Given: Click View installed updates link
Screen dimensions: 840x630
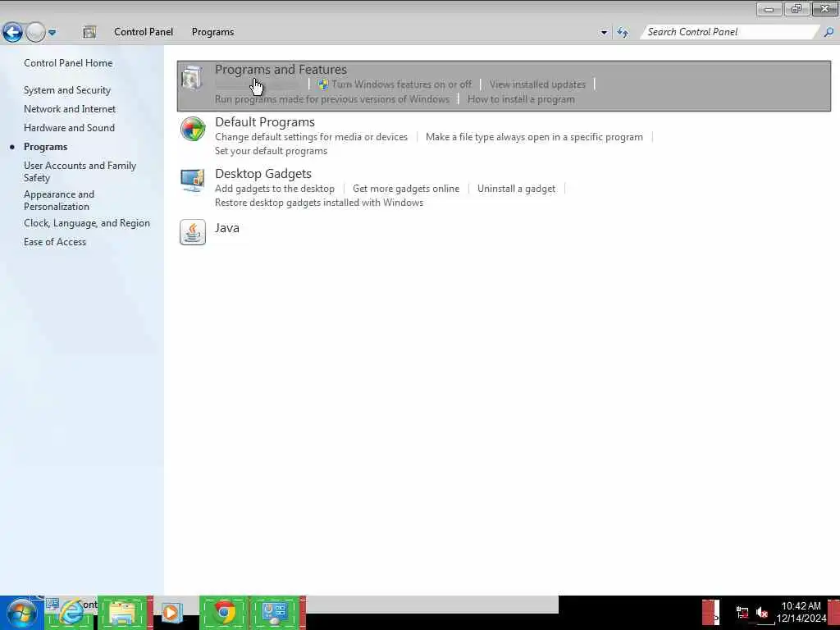Looking at the screenshot, I should pos(537,84).
